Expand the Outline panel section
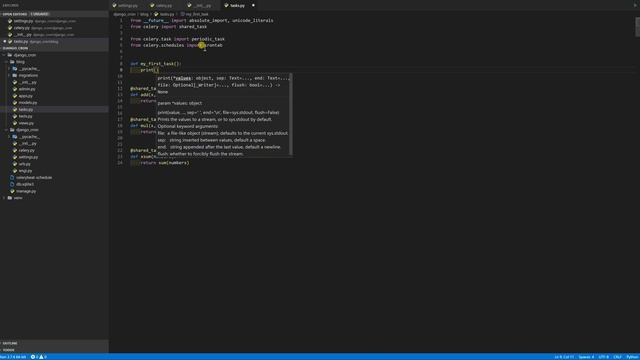The height and width of the screenshot is (360, 640). (x=10, y=343)
